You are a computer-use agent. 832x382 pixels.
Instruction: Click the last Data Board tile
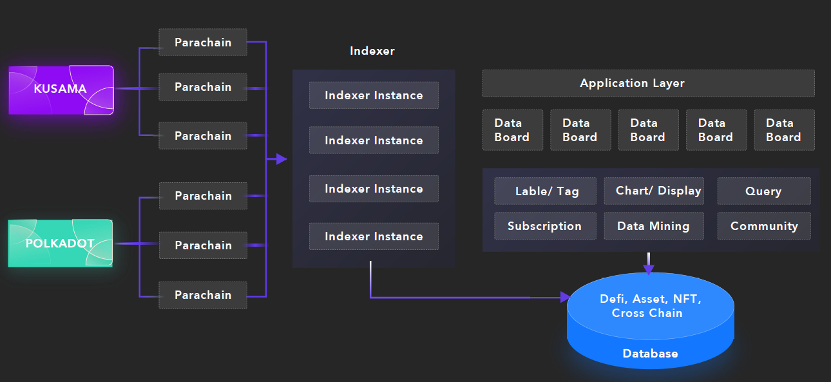784,130
